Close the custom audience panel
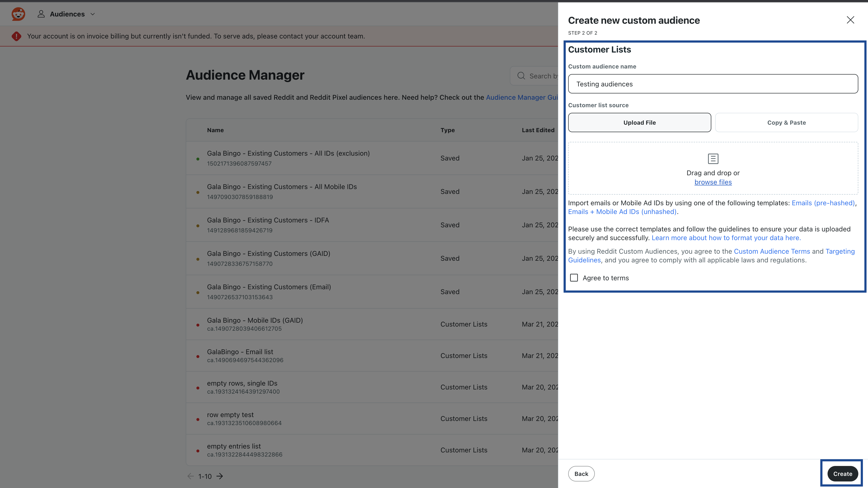868x488 pixels. 850,20
